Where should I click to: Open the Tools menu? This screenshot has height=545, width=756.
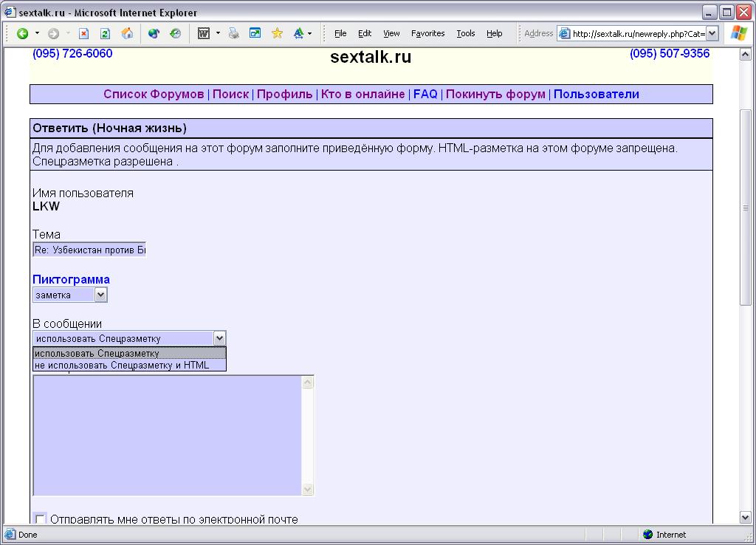pos(465,33)
